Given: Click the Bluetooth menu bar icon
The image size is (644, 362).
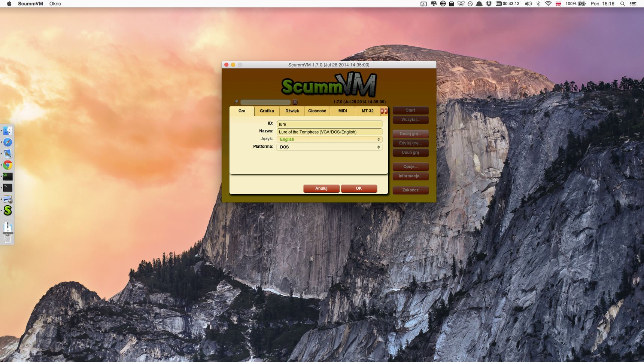Looking at the screenshot, I should [x=538, y=4].
